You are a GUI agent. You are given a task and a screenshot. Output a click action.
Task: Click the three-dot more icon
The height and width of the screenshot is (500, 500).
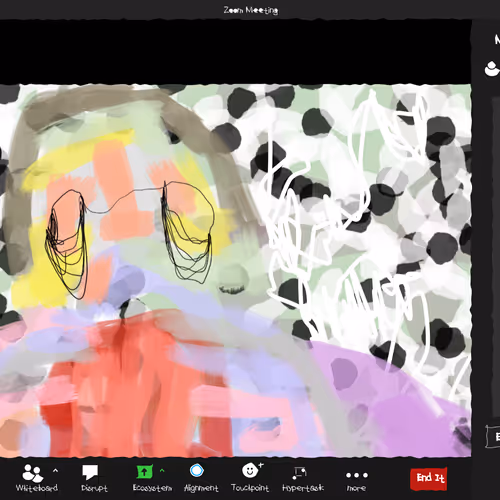tap(357, 475)
